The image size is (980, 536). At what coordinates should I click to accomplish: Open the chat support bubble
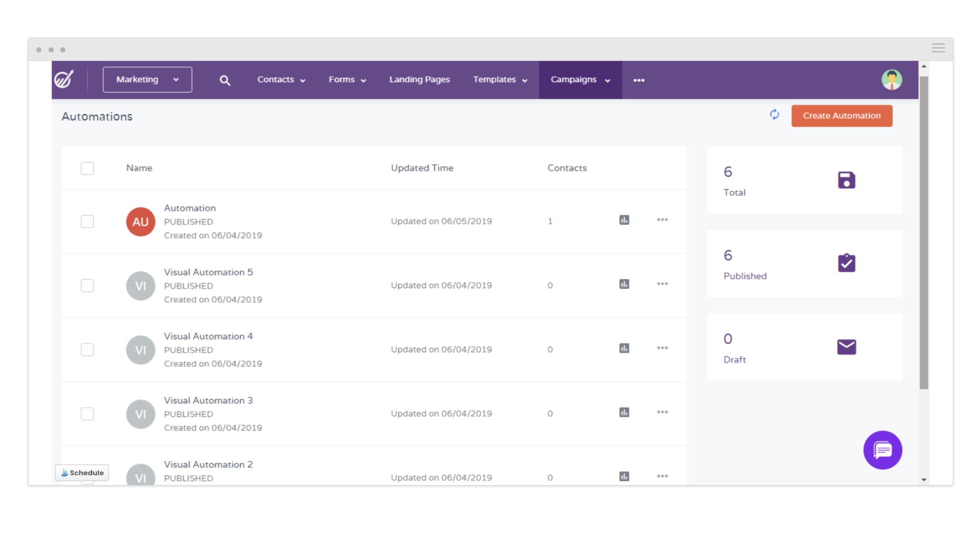(882, 450)
